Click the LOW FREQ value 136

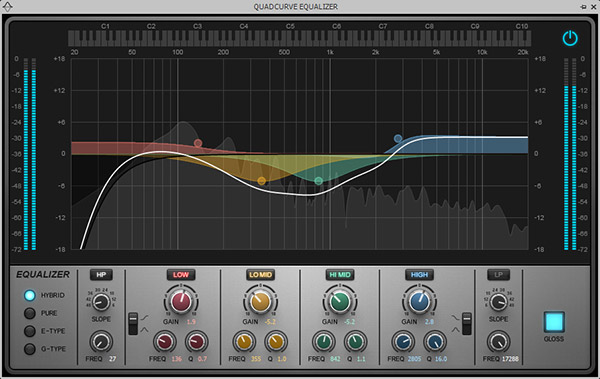pos(176,359)
